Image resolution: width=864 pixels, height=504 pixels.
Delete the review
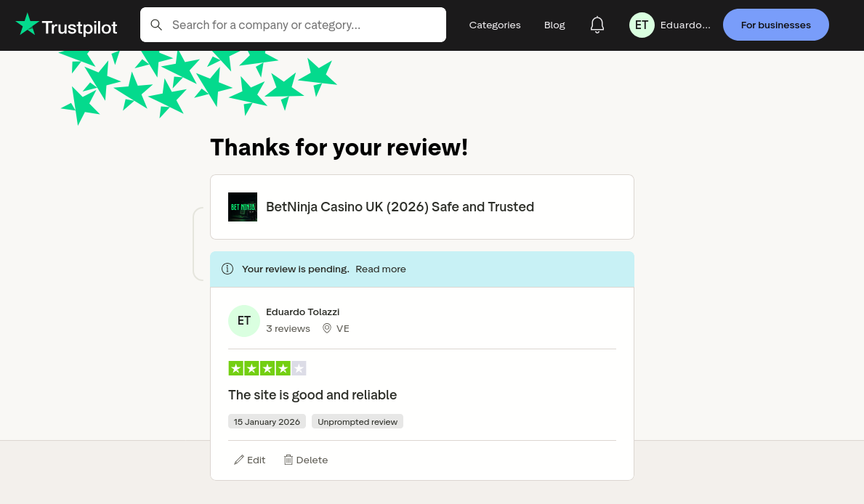(306, 460)
